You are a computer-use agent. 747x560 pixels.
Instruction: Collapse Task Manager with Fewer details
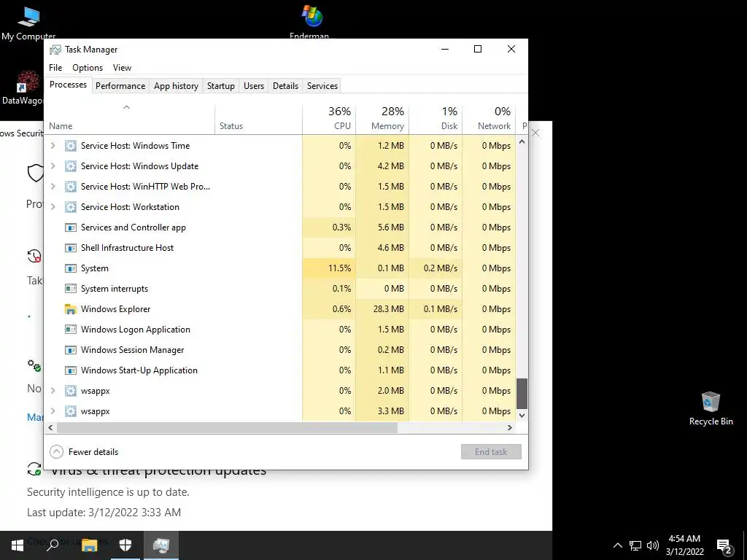[x=85, y=452]
